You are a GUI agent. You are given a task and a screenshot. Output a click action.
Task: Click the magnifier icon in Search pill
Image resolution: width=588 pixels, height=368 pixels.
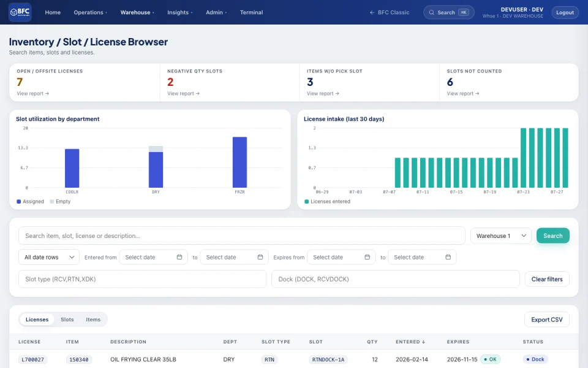(x=432, y=12)
